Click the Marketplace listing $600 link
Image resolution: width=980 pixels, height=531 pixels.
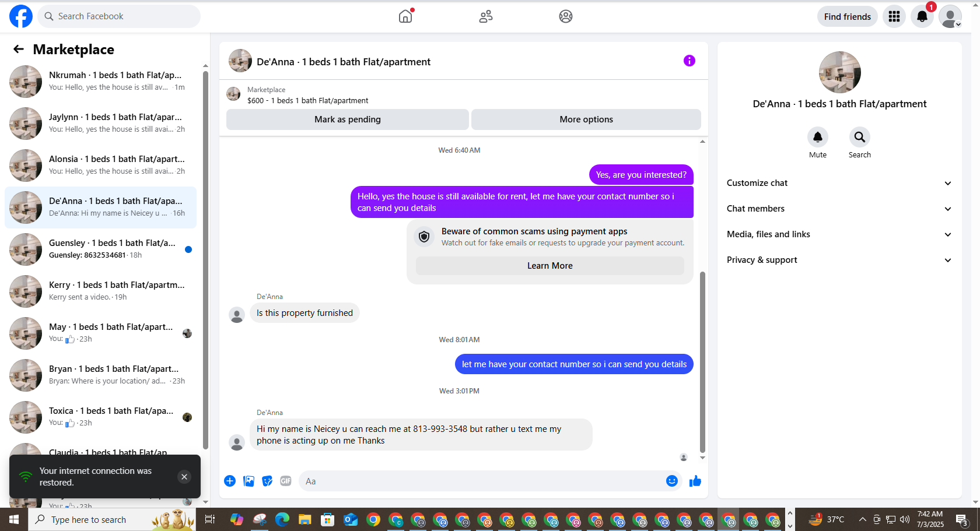(307, 100)
